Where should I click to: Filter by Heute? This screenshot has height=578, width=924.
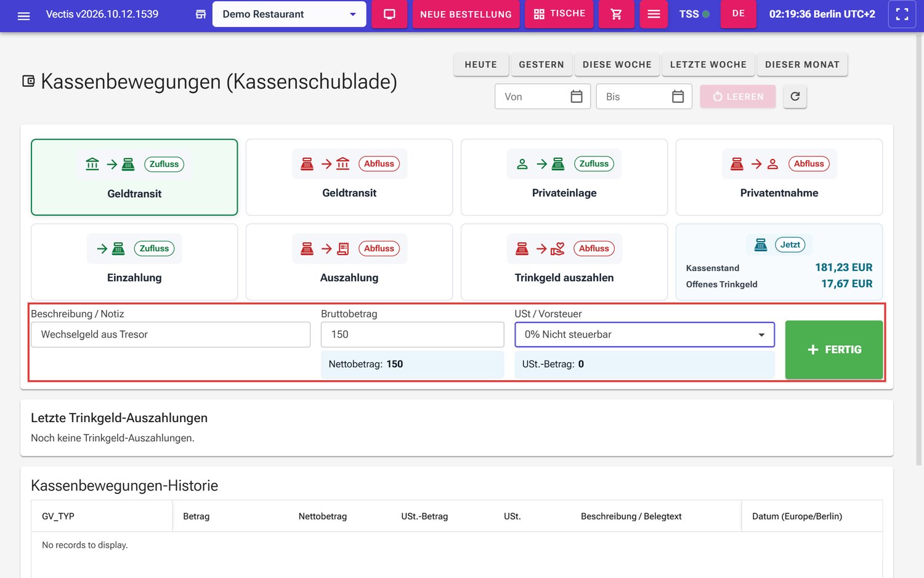tap(481, 65)
